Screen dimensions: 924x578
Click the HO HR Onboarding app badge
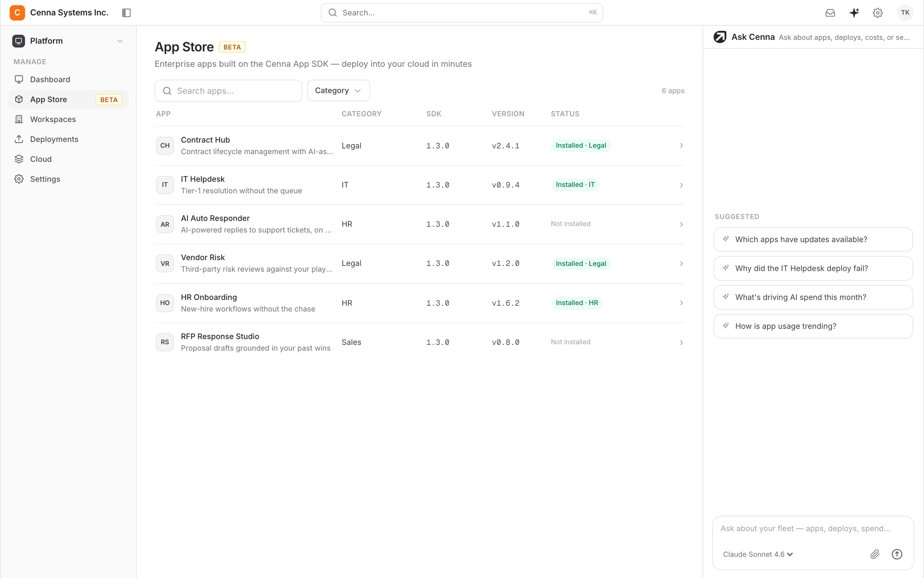click(165, 303)
